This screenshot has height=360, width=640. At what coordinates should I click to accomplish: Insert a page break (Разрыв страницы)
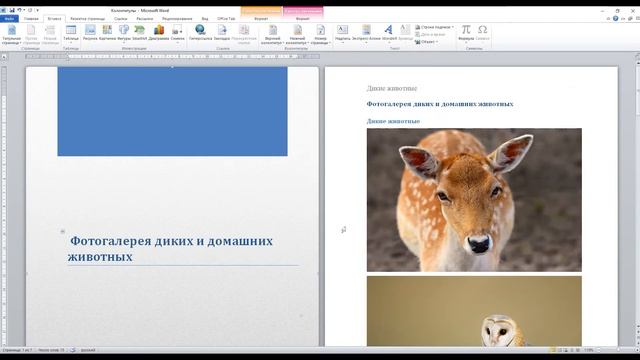pyautogui.click(x=50, y=34)
